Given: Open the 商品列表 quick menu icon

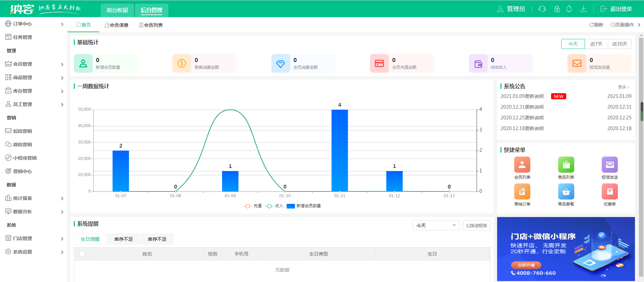Looking at the screenshot, I should pos(566,165).
